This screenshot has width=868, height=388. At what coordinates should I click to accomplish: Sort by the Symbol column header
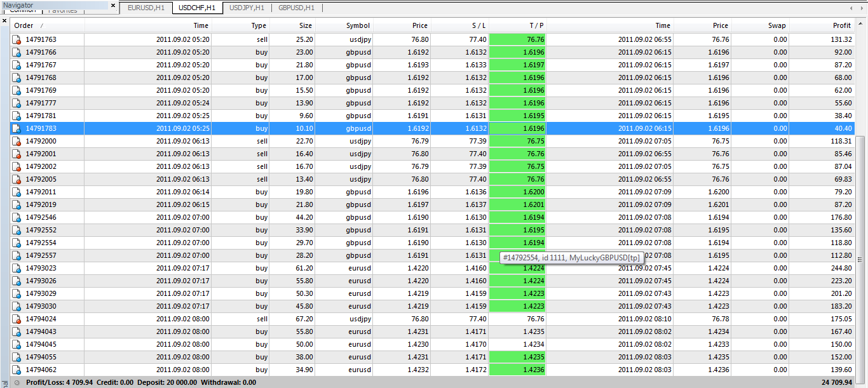click(x=343, y=25)
